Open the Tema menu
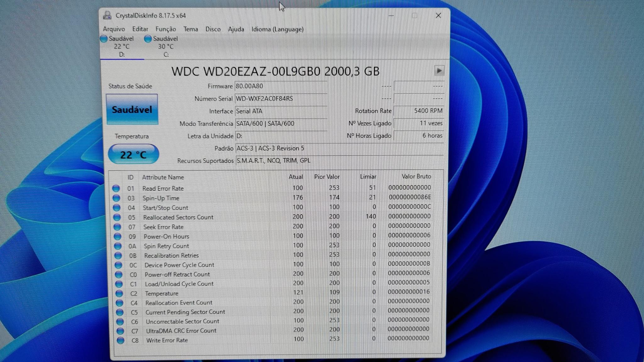Image resolution: width=644 pixels, height=362 pixels. click(191, 29)
